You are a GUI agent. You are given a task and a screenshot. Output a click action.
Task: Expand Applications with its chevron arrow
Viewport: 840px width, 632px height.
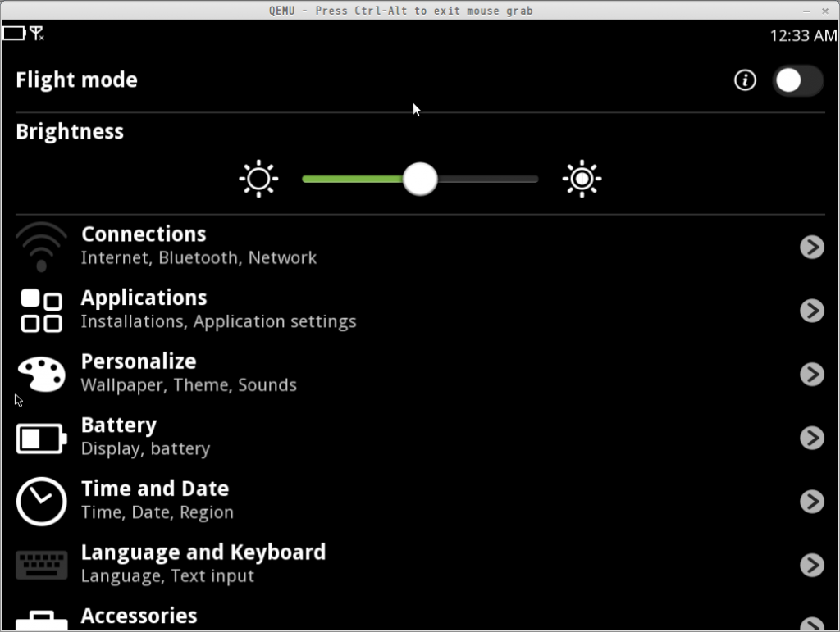(x=811, y=311)
